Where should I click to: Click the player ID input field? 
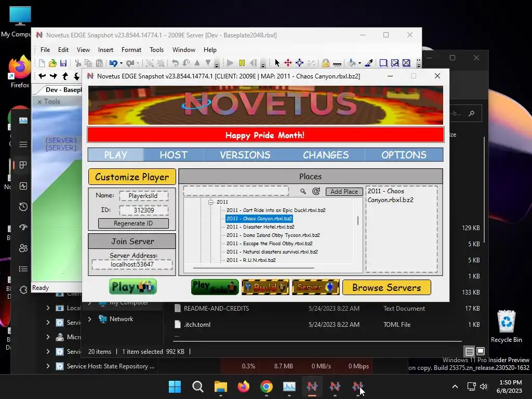[143, 210]
